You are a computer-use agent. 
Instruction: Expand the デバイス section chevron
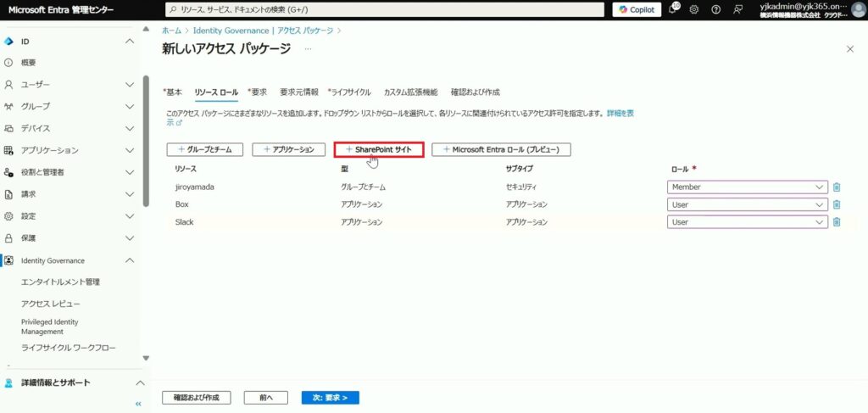pos(130,128)
